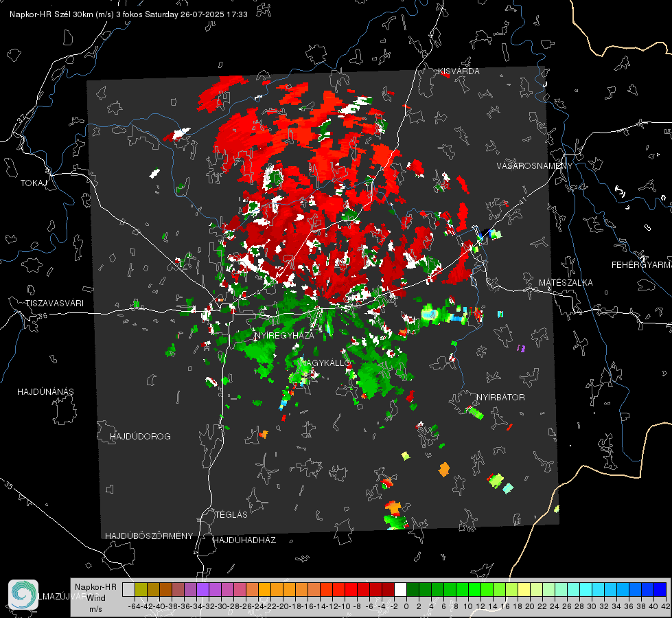Select the TOKAJ town label
Viewport: 672px width, 618px height.
click(x=34, y=183)
